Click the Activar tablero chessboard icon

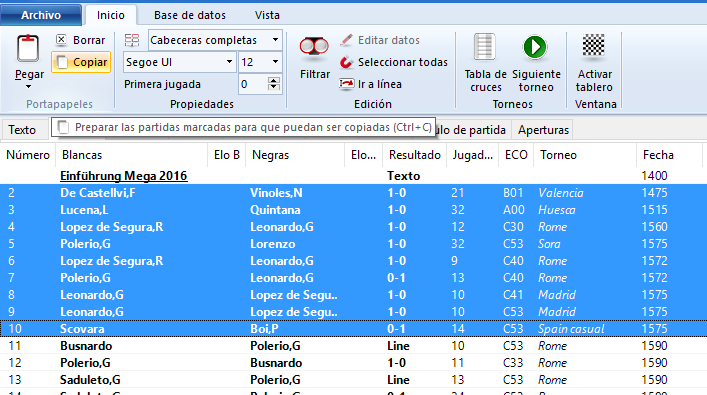tap(593, 45)
